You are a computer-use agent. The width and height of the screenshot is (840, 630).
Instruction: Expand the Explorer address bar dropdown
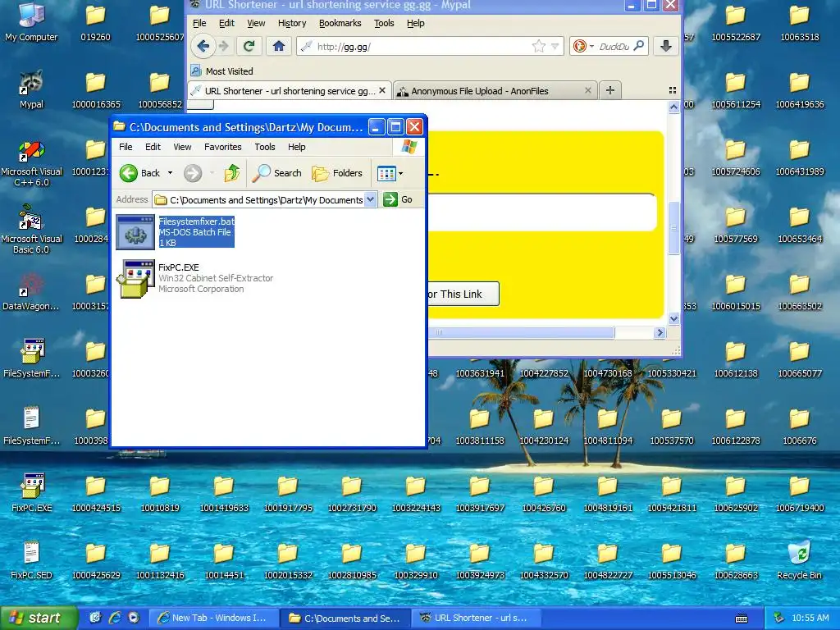pyautogui.click(x=370, y=199)
